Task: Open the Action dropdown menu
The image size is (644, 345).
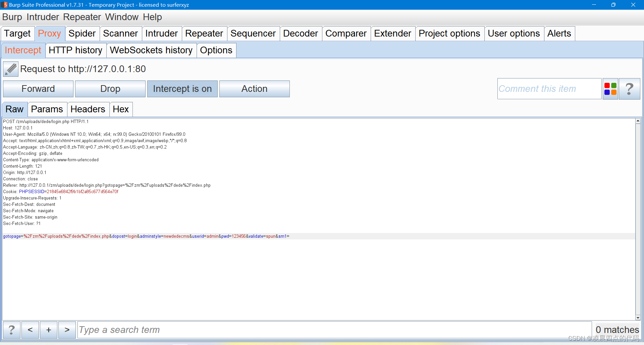Action: pos(254,89)
